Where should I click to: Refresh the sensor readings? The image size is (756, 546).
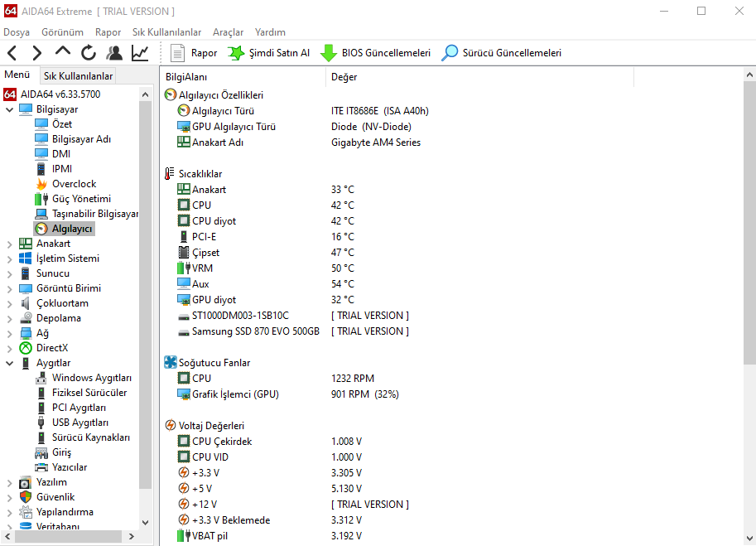(89, 52)
